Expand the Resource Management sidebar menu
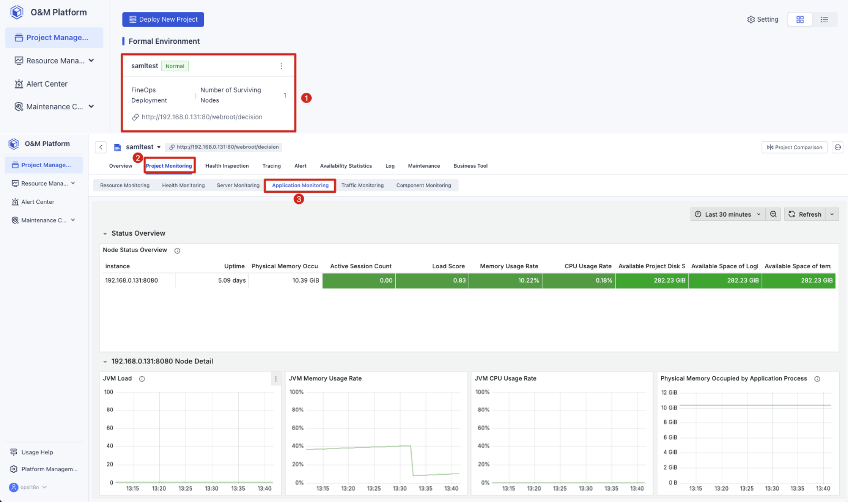The width and height of the screenshot is (849, 504). click(x=73, y=183)
